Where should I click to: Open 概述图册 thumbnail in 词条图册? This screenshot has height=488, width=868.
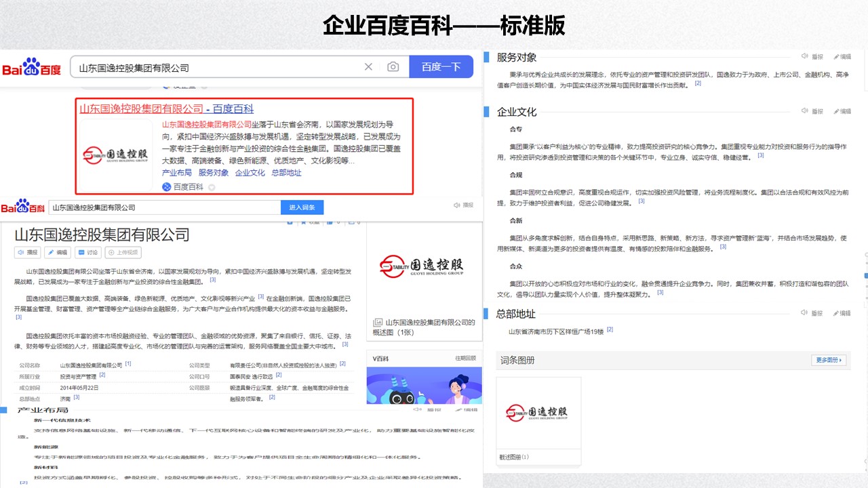538,413
